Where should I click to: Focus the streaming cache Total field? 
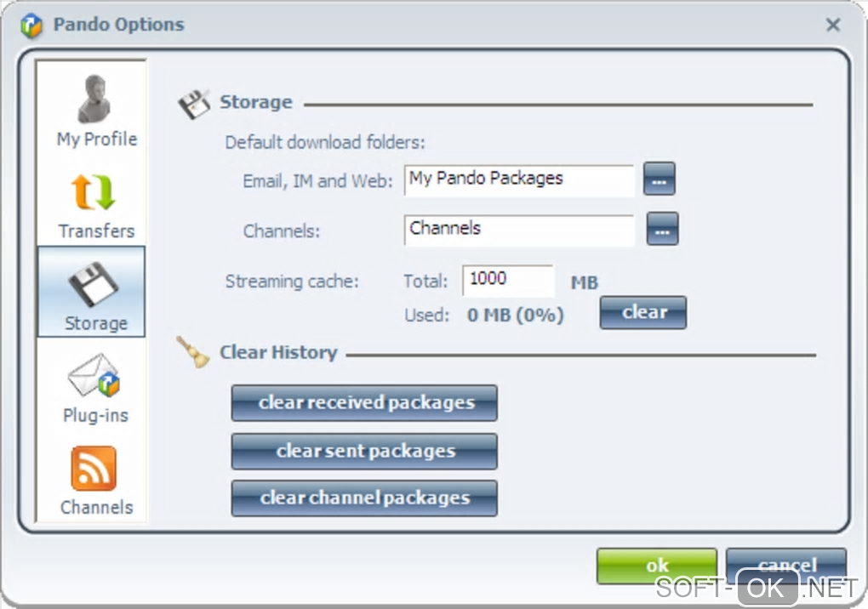[507, 280]
